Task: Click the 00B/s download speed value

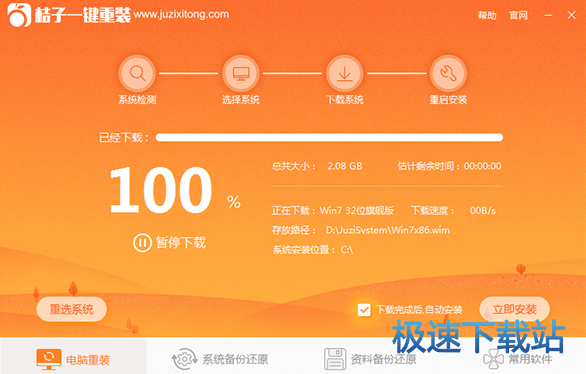Action: pos(483,211)
